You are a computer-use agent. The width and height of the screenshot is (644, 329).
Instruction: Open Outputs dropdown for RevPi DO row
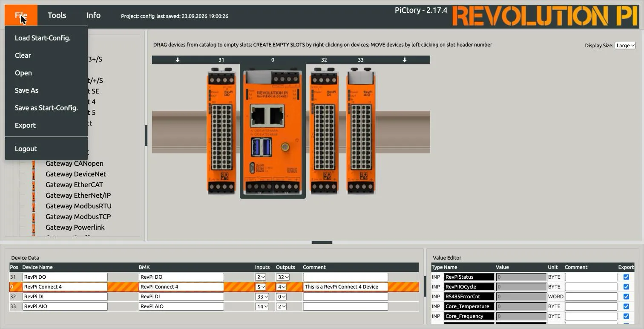tap(283, 277)
